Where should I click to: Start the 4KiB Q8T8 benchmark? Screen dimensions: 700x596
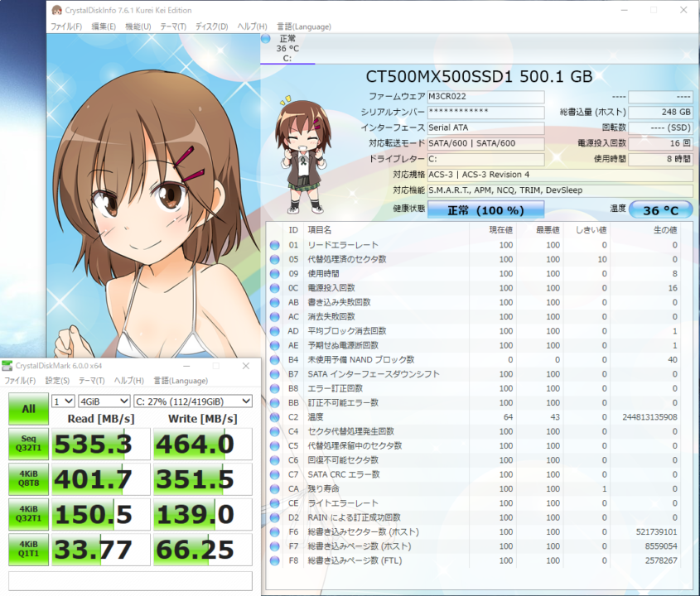28,479
